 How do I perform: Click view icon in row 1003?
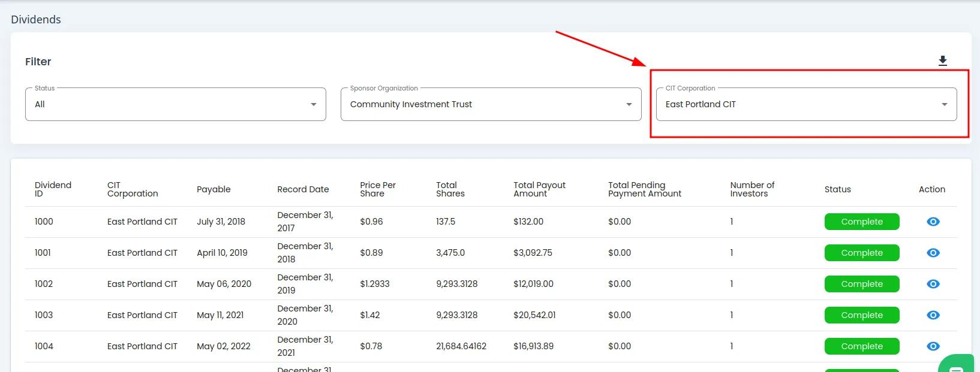(933, 315)
